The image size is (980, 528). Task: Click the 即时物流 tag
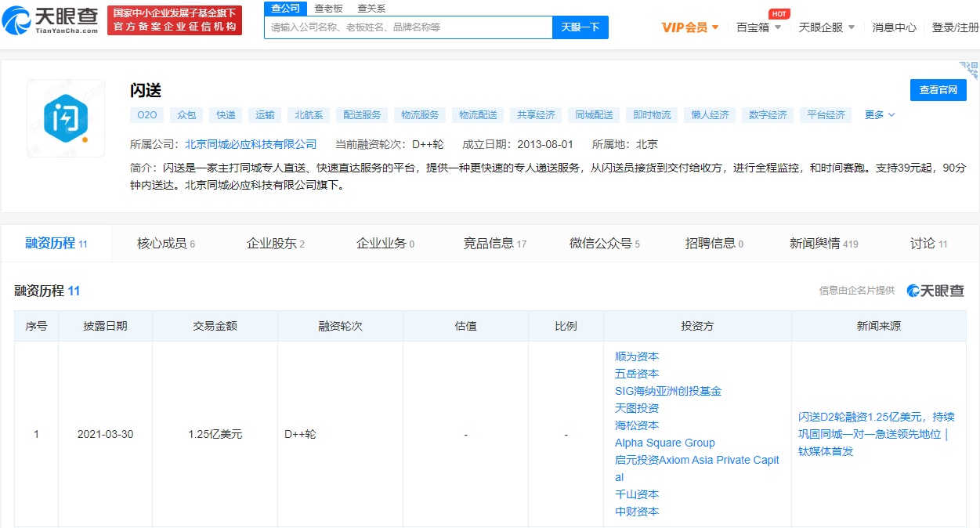[652, 115]
